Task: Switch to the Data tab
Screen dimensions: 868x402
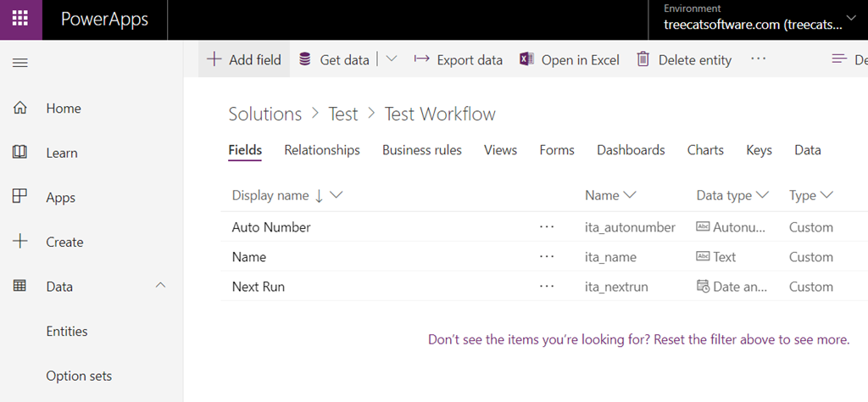Action: 808,150
